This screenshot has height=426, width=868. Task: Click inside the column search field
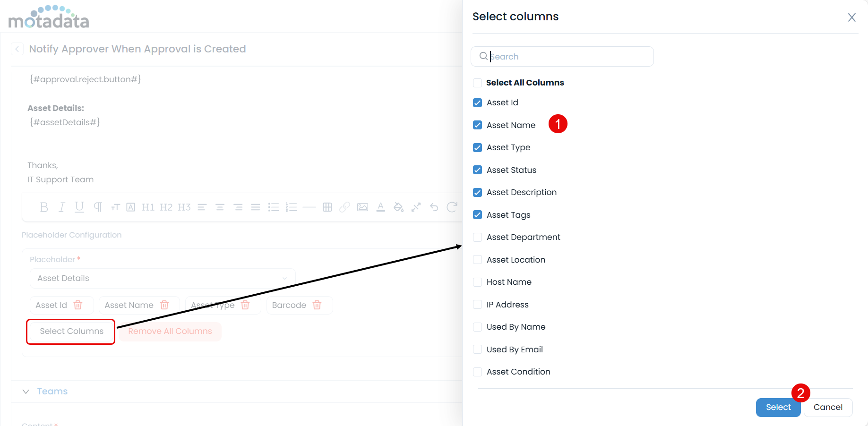click(562, 56)
